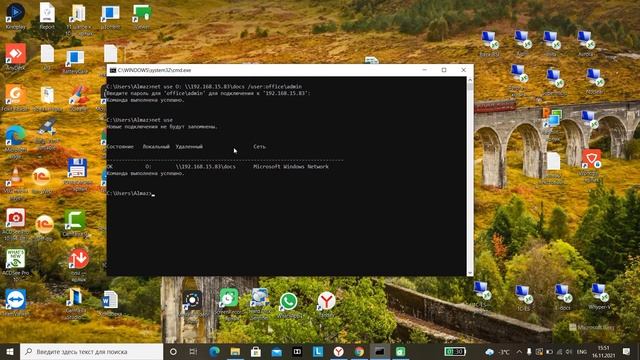The width and height of the screenshot is (640, 360).
Task: Click the microphone tray icon
Action: [529, 352]
